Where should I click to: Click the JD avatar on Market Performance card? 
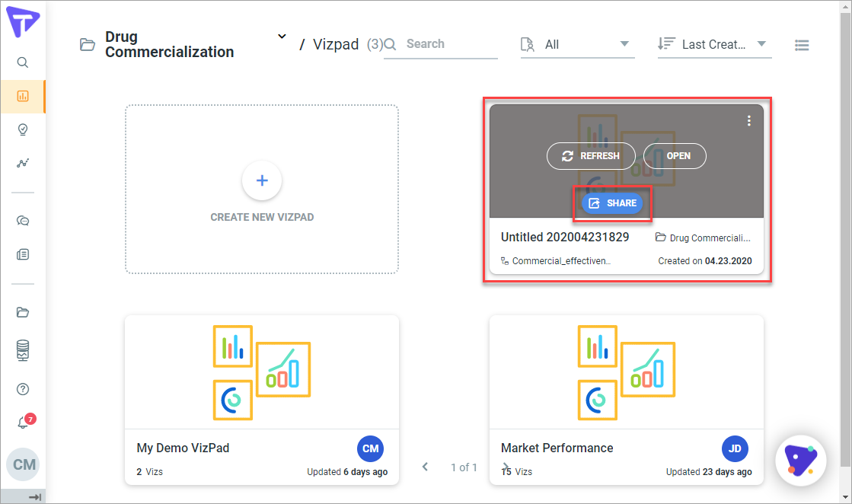pyautogui.click(x=735, y=448)
